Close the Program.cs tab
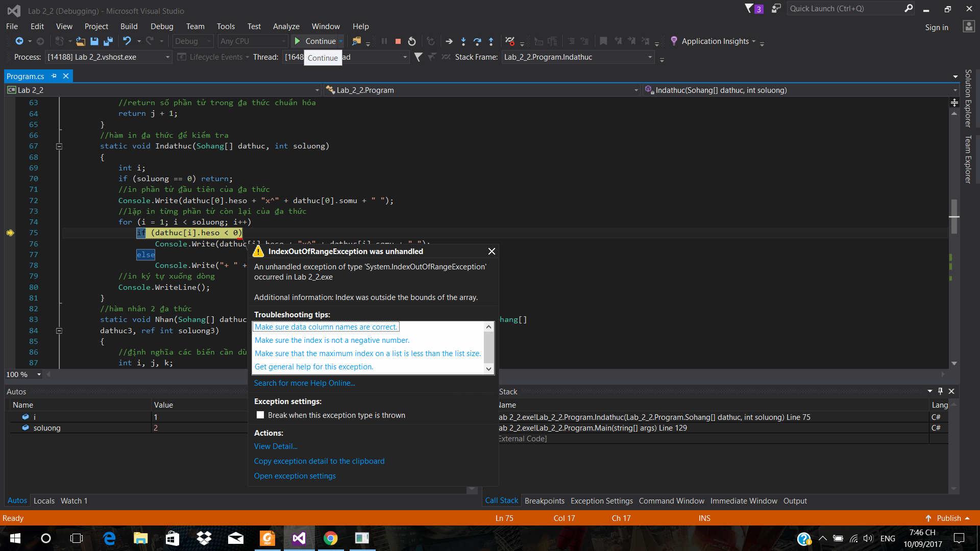 pos(66,76)
